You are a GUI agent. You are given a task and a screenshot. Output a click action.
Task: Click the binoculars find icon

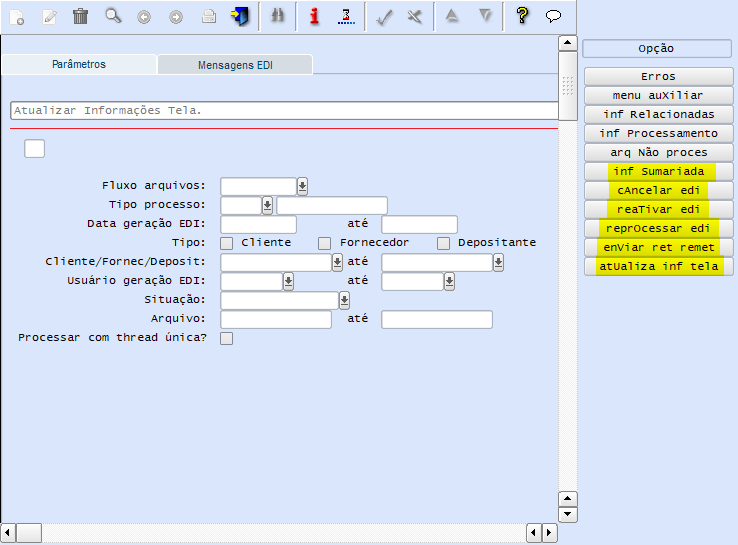pyautogui.click(x=278, y=16)
